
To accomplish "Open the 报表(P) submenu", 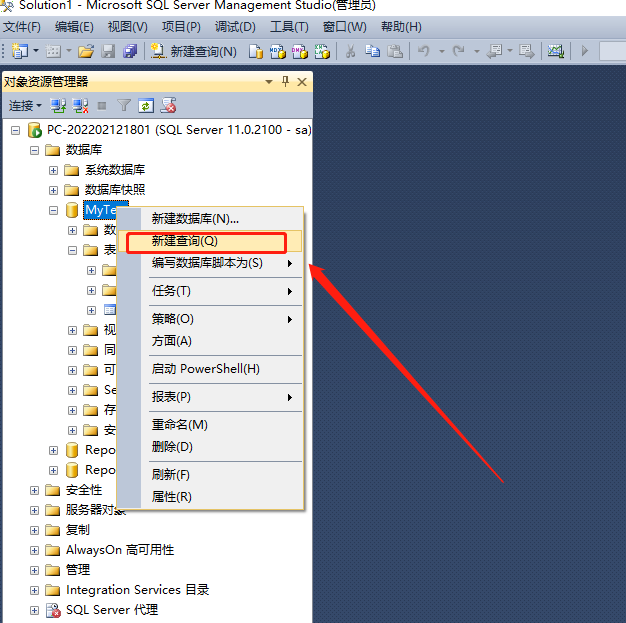I will tap(210, 397).
